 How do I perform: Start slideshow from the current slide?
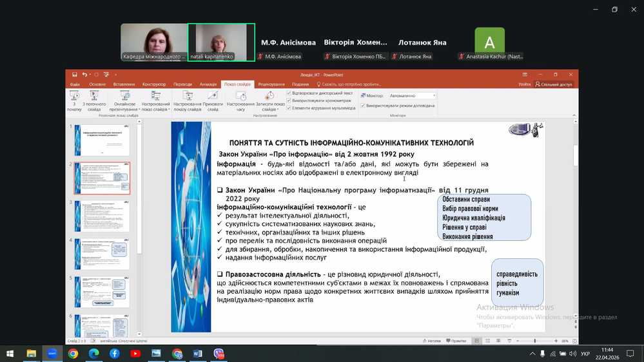94,100
